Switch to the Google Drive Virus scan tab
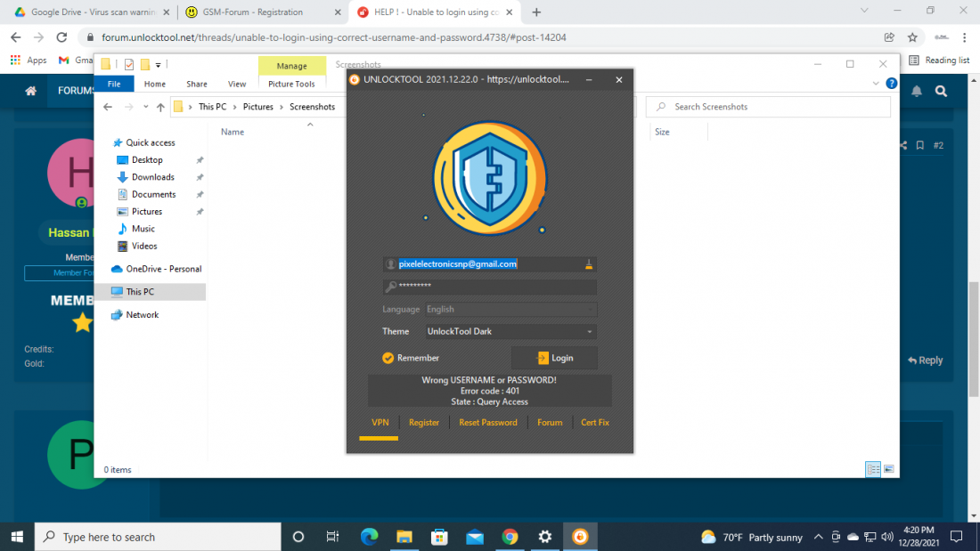The width and height of the screenshot is (980, 551). (93, 12)
